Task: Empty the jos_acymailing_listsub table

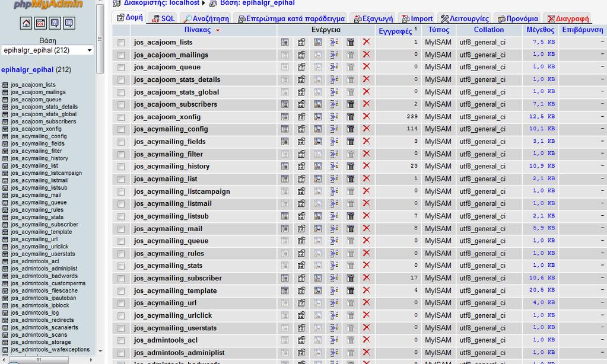Action: [x=351, y=216]
